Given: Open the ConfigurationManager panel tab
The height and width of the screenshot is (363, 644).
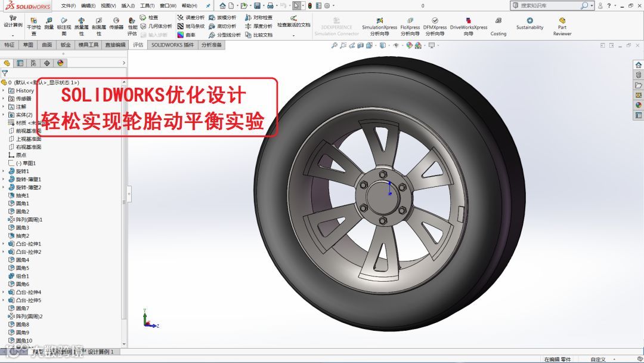Looking at the screenshot, I should 33,63.
